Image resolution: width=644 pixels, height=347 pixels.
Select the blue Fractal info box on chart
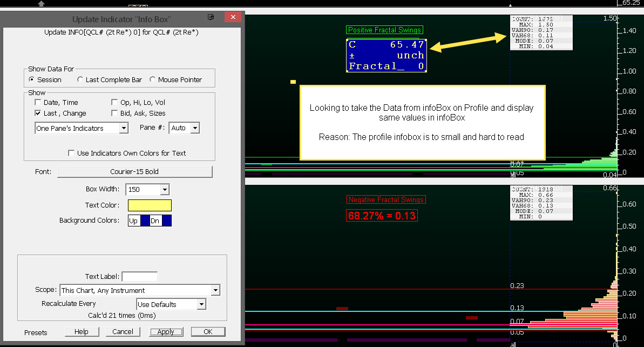[387, 55]
